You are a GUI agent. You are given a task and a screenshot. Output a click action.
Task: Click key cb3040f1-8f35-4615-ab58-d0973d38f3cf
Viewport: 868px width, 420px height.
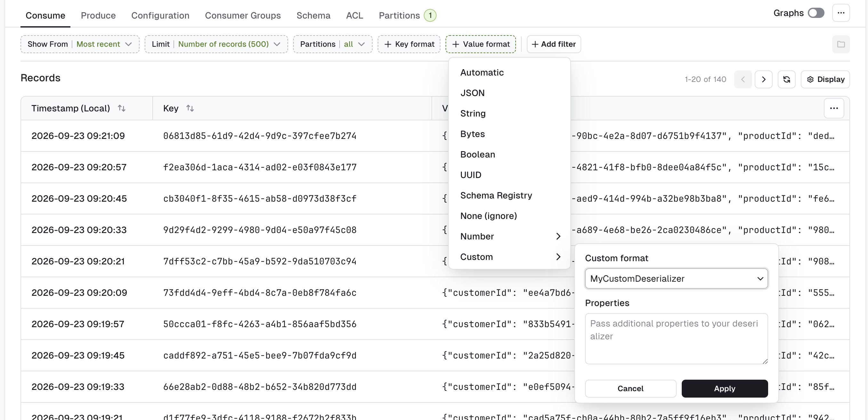coord(260,198)
